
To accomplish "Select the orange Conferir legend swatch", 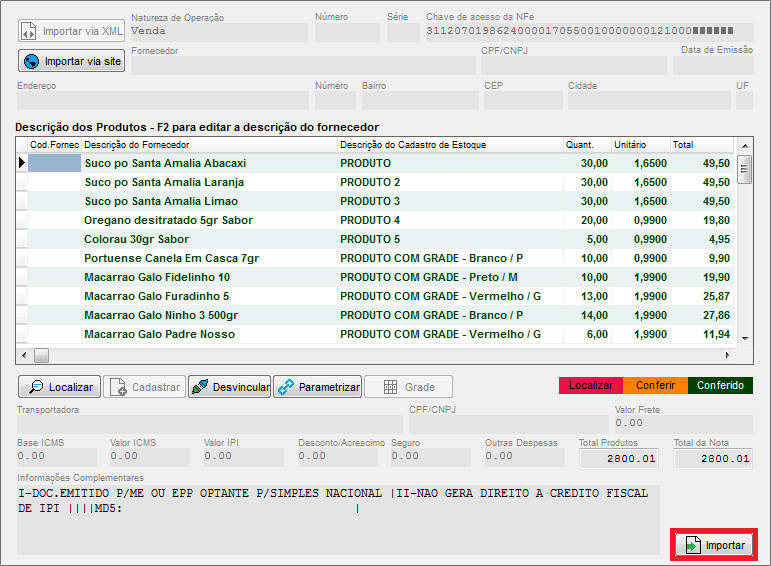I will [656, 385].
